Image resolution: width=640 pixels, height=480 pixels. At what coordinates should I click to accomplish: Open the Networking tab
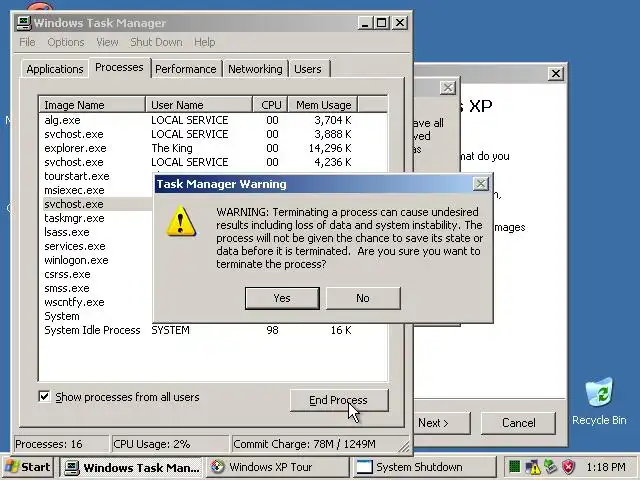point(255,69)
